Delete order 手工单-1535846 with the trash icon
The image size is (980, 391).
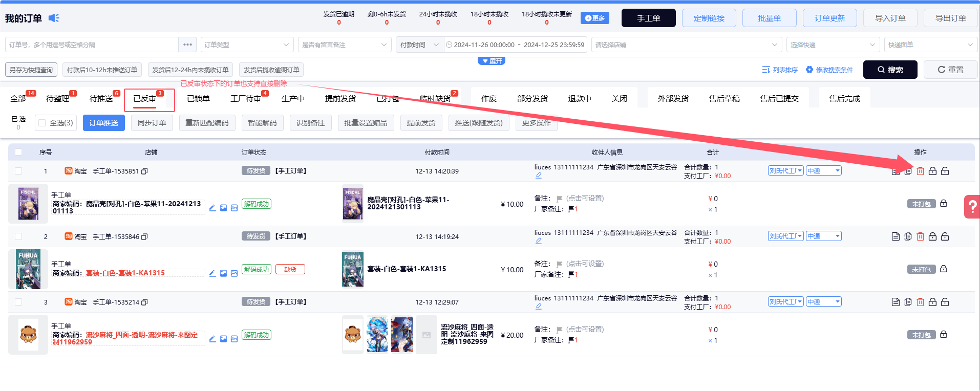click(920, 236)
